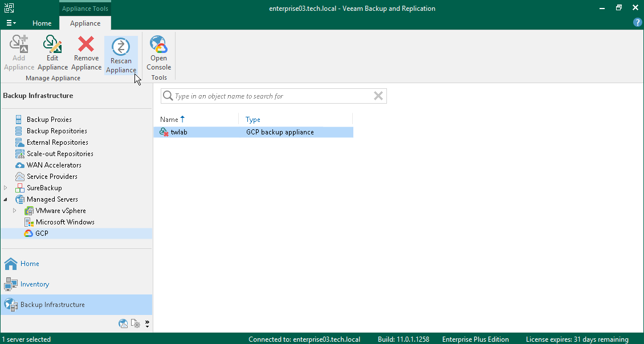The height and width of the screenshot is (344, 644).
Task: Open the help question mark icon
Action: pyautogui.click(x=637, y=23)
